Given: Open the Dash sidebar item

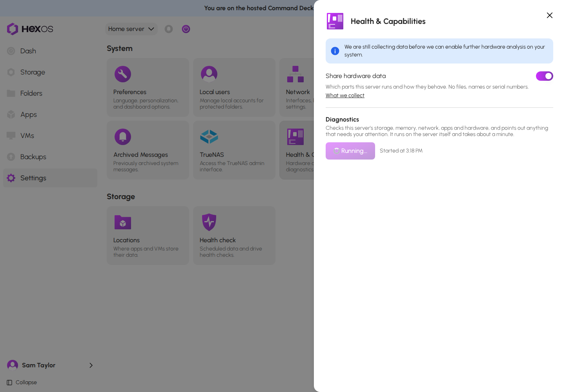Looking at the screenshot, I should pos(50,51).
